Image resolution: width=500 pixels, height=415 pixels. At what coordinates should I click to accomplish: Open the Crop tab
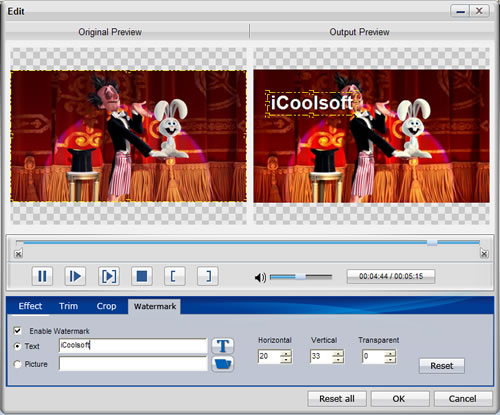(x=106, y=306)
